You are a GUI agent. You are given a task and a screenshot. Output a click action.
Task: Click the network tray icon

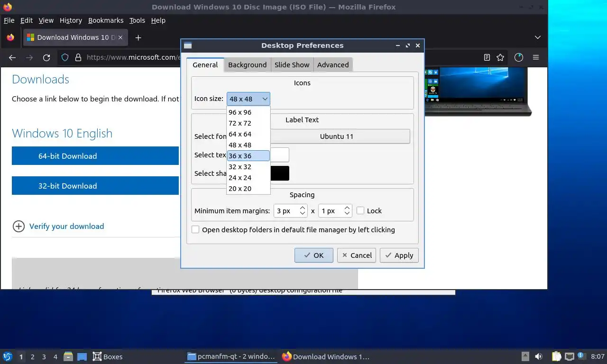tap(570, 356)
